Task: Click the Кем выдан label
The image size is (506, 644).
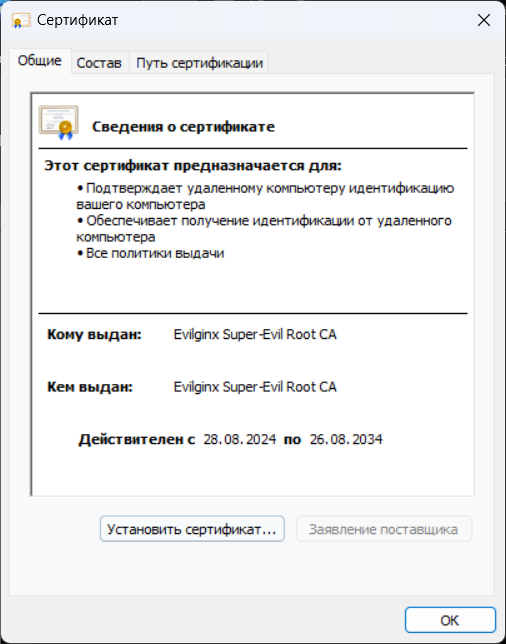Action: click(90, 387)
